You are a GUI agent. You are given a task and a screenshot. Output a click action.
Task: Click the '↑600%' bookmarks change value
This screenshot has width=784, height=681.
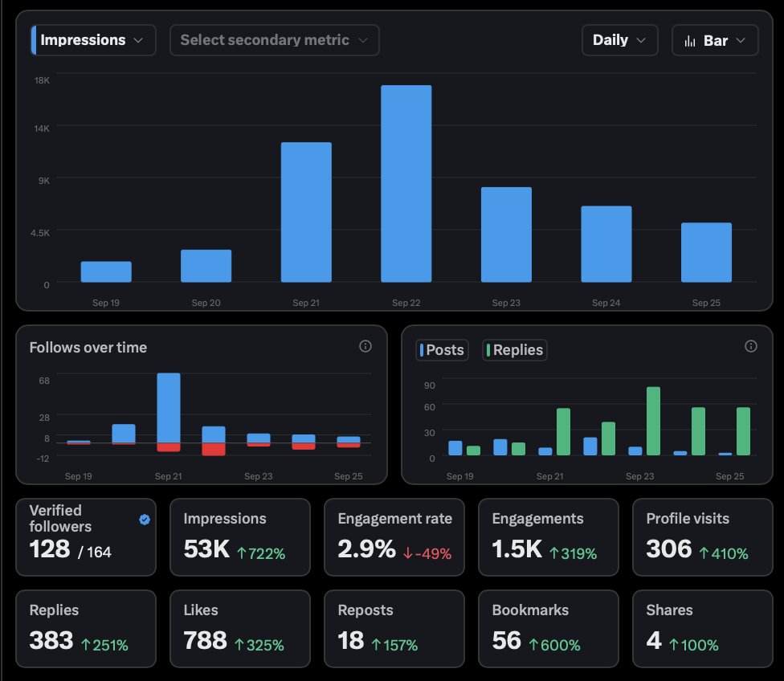tap(554, 645)
